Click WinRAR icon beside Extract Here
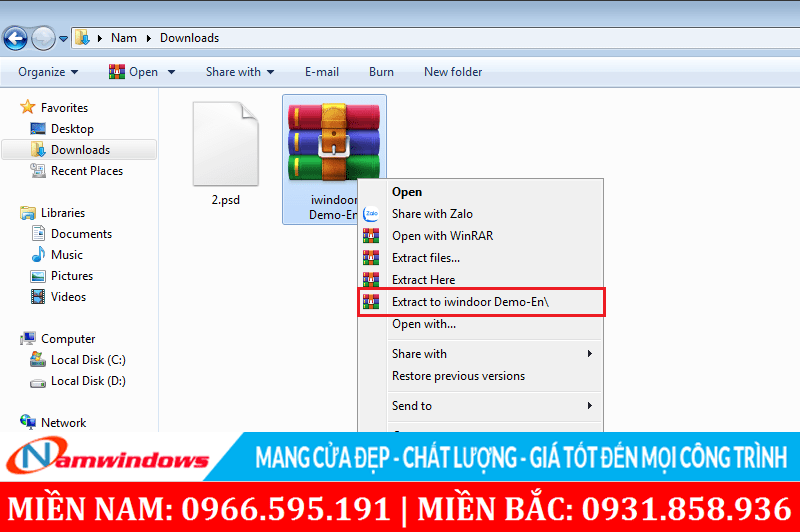This screenshot has width=800, height=532. click(371, 280)
